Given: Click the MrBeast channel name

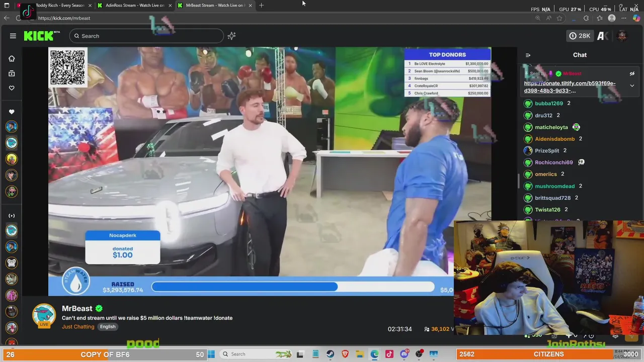Looking at the screenshot, I should click(77, 308).
